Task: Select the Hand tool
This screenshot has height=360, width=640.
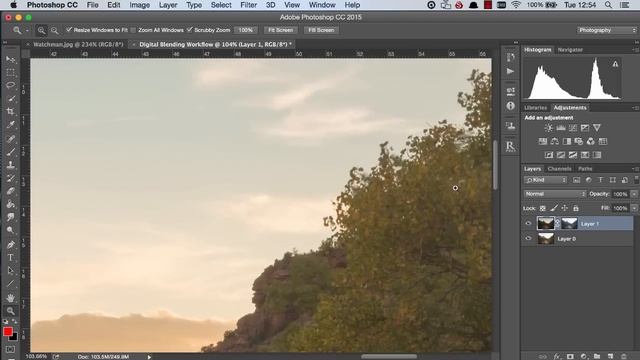Action: 11,298
